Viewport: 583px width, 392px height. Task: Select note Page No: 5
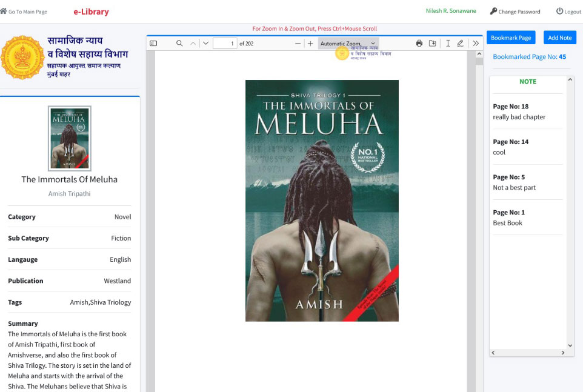[x=508, y=178]
